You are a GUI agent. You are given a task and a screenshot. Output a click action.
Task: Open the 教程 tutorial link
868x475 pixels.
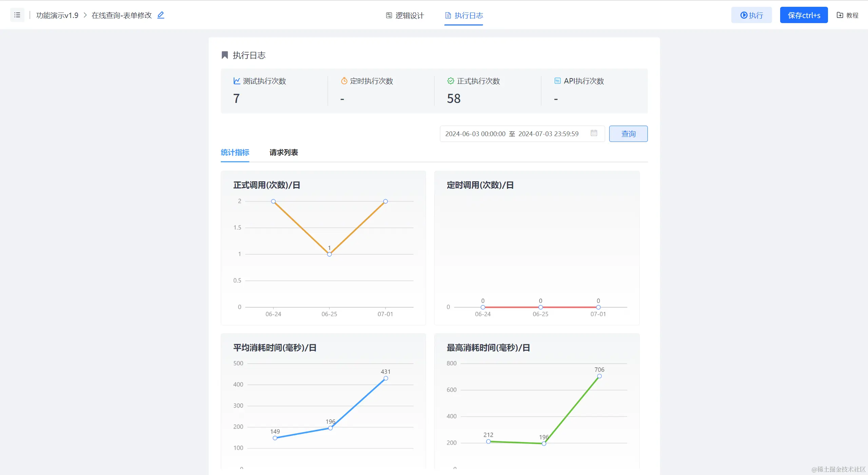(x=847, y=15)
